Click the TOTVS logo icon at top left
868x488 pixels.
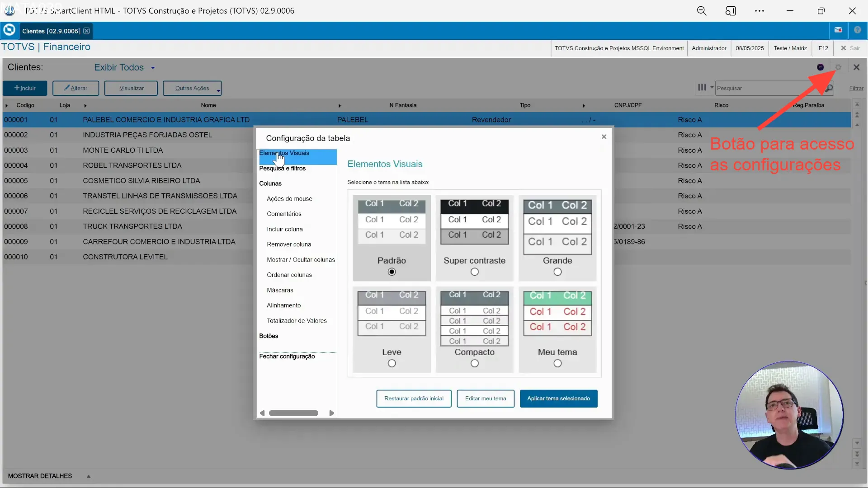9,10
